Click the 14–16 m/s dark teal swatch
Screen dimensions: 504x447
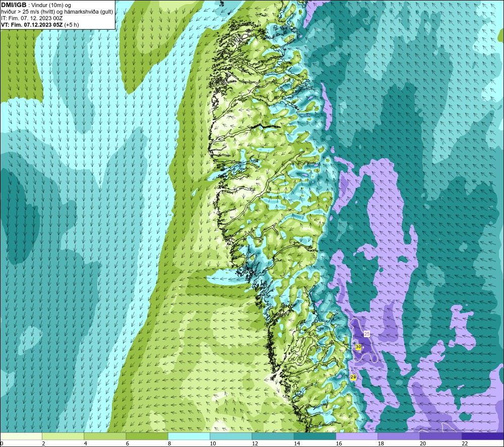pos(315,436)
